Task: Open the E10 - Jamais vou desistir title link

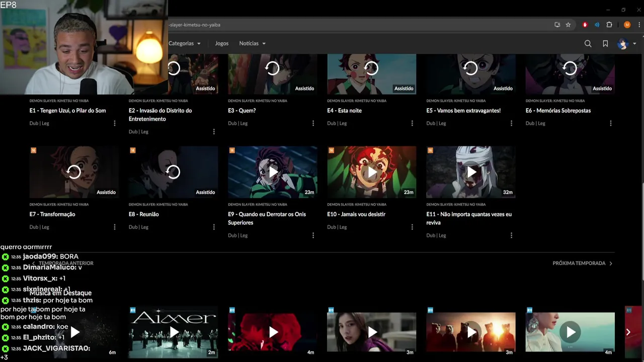Action: pos(356,214)
